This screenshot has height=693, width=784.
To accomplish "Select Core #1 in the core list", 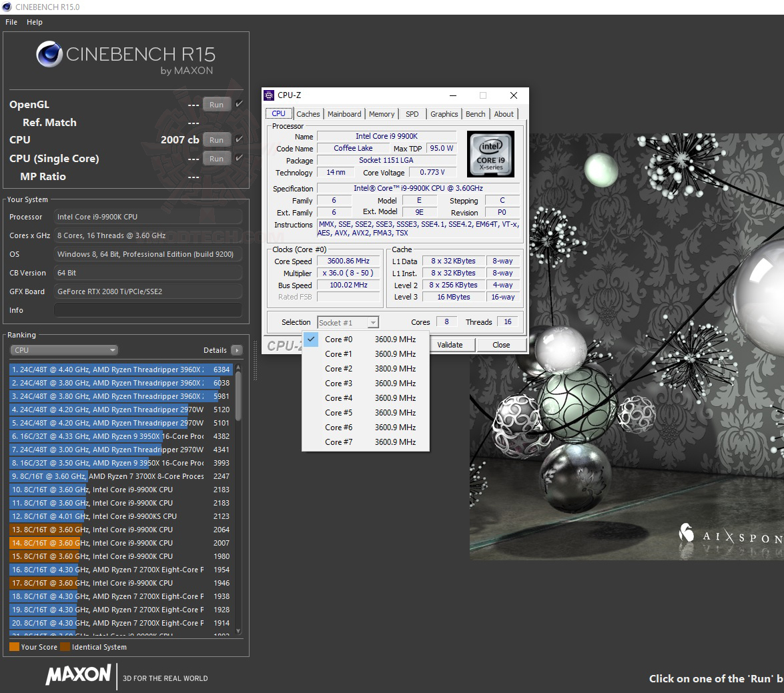I will click(x=366, y=354).
